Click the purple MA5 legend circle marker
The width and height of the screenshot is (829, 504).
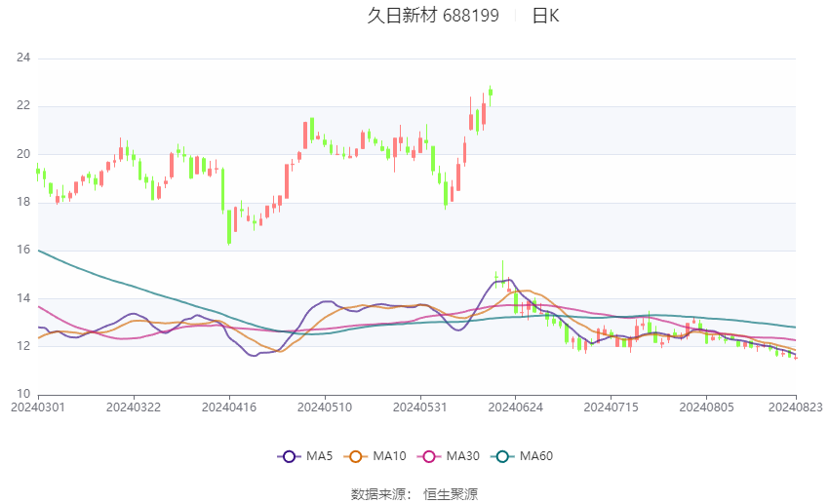[x=289, y=456]
